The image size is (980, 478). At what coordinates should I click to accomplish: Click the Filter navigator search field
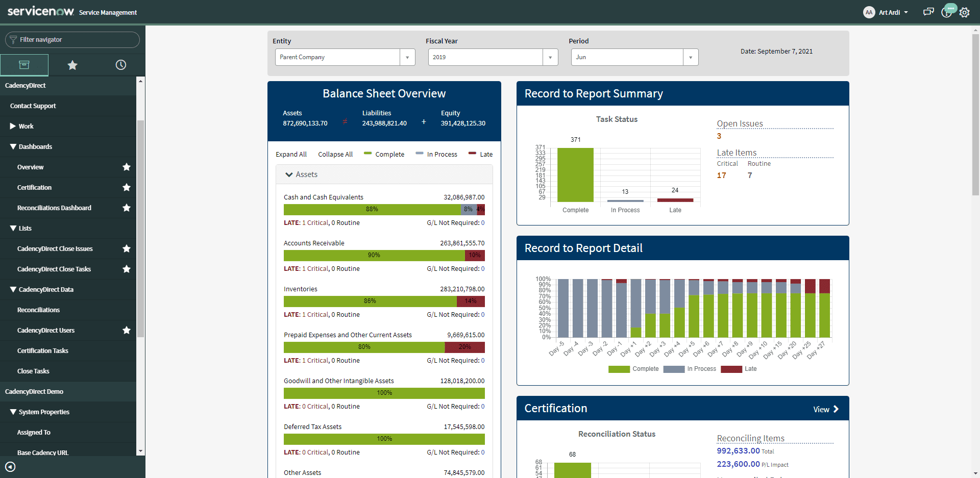pyautogui.click(x=72, y=40)
